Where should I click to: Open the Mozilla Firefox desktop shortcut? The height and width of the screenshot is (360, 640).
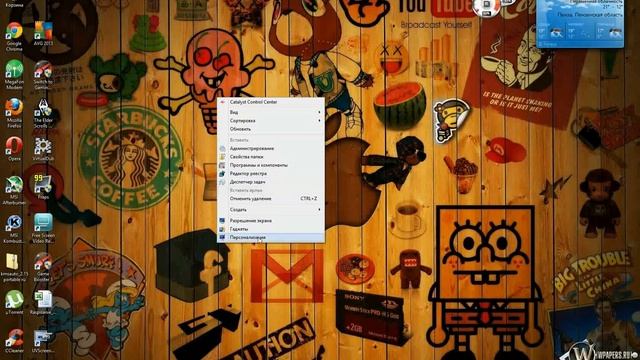click(x=14, y=113)
